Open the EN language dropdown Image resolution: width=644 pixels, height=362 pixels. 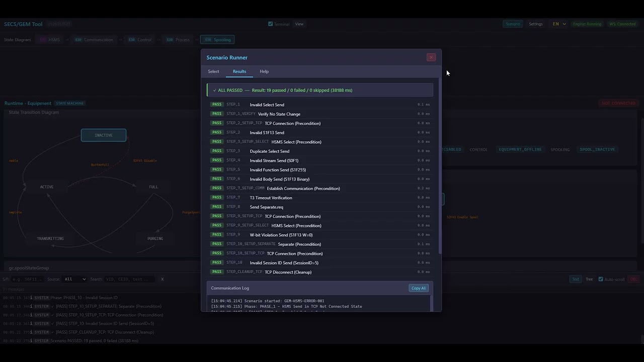point(559,24)
